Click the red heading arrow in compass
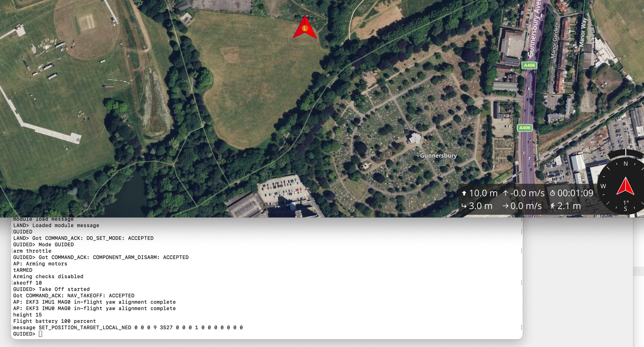This screenshot has height=347, width=644. pos(625,186)
